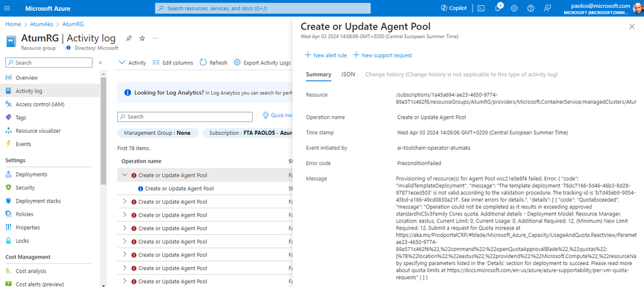The width and height of the screenshot is (644, 287).
Task: Focus the sidebar Search field
Action: (x=49, y=63)
